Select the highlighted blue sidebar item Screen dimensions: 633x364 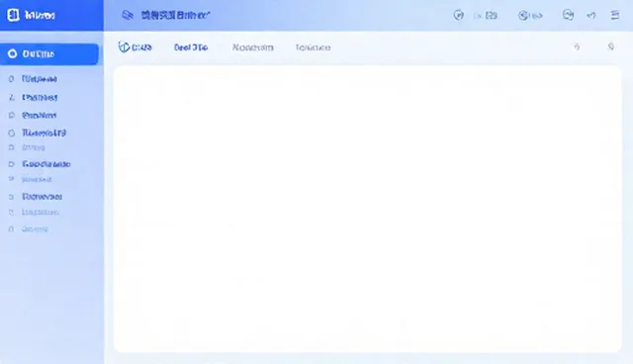click(49, 54)
